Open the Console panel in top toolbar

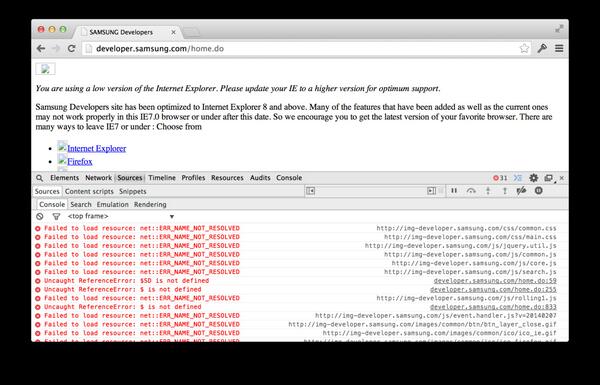(289, 178)
